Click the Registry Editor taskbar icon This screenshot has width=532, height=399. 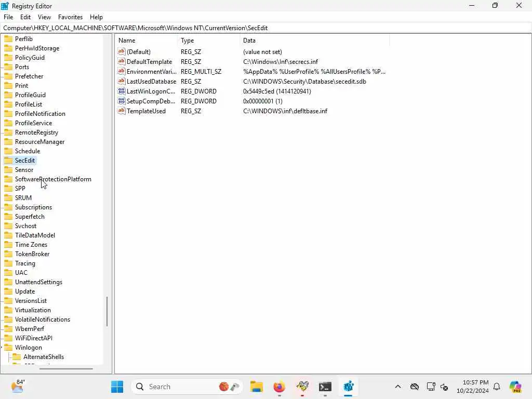[x=348, y=387]
